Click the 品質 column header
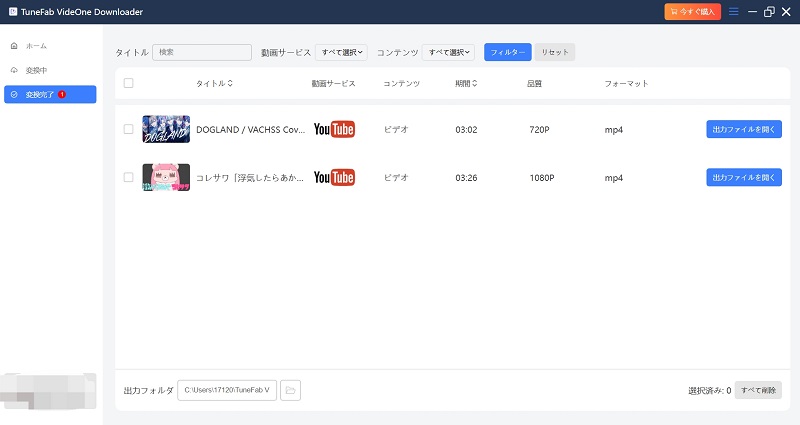Viewport: 800px width, 425px height. click(534, 83)
